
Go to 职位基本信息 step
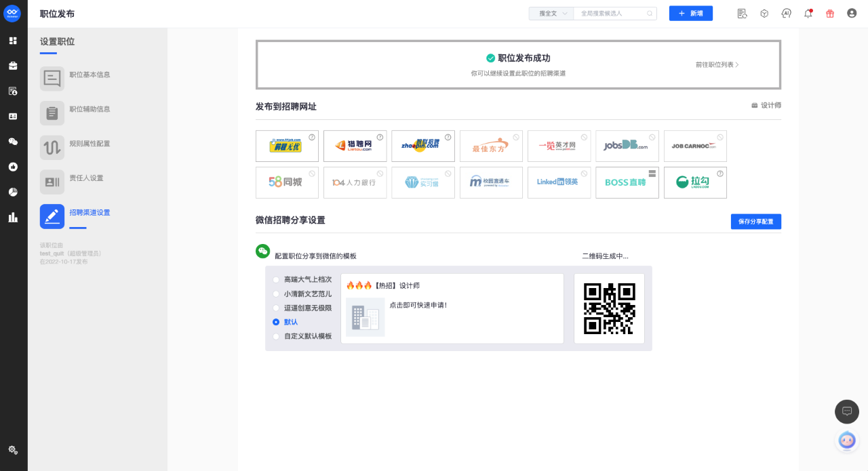tap(75, 78)
